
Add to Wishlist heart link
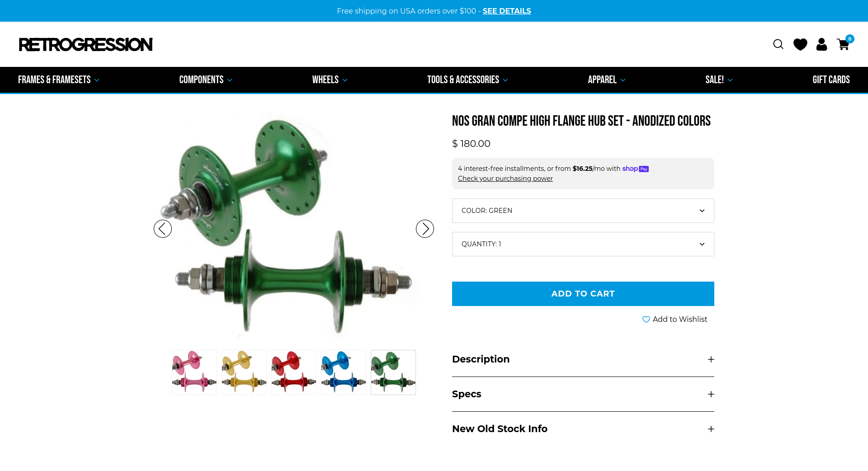point(675,319)
